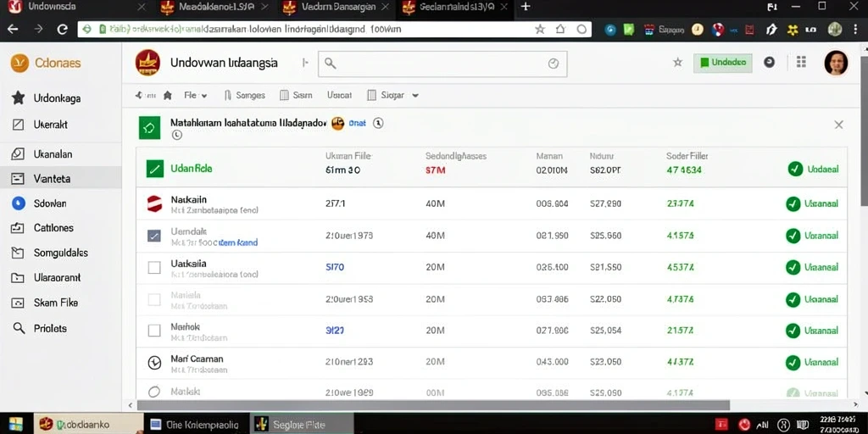Click the star icon beside Undadeo button
868x434 pixels.
(677, 63)
